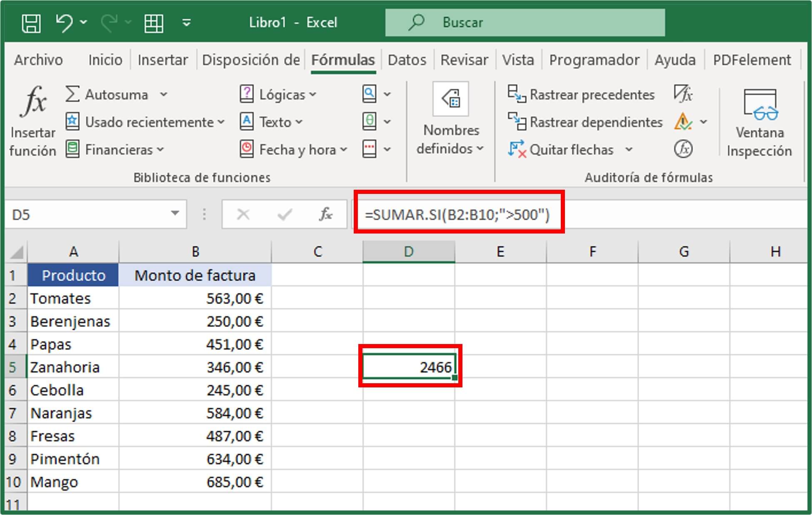This screenshot has height=515, width=812.
Task: Open the Name Box dropdown arrow
Action: tap(175, 214)
